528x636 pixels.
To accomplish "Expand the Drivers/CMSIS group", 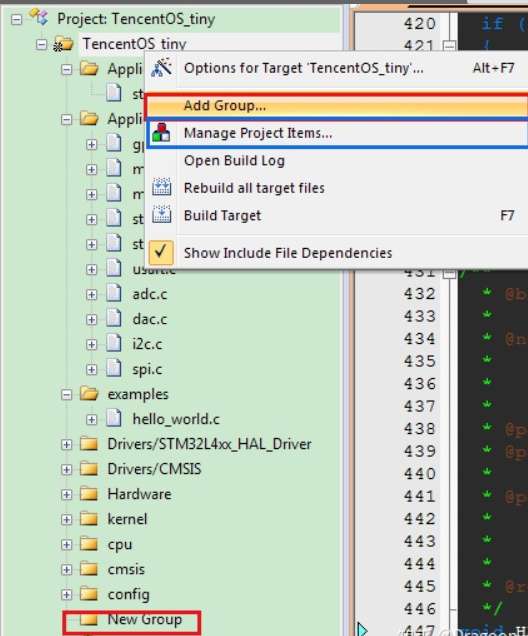I will [67, 470].
